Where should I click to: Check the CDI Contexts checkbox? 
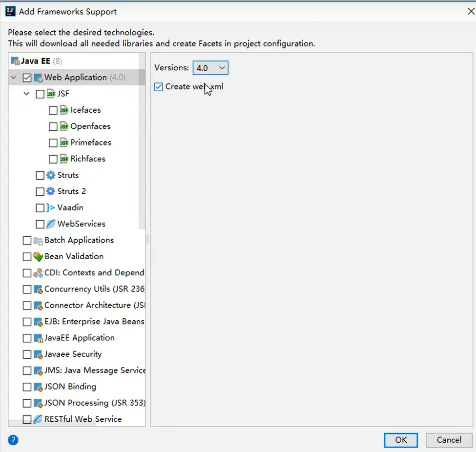[27, 273]
